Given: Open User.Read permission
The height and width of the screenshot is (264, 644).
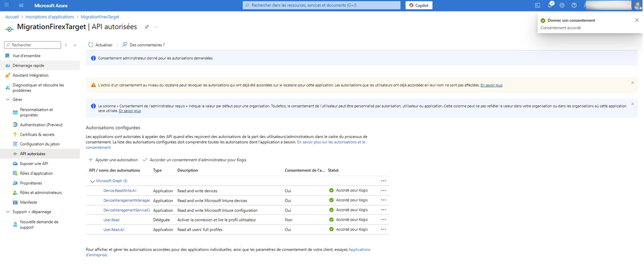Looking at the screenshot, I should (111, 220).
